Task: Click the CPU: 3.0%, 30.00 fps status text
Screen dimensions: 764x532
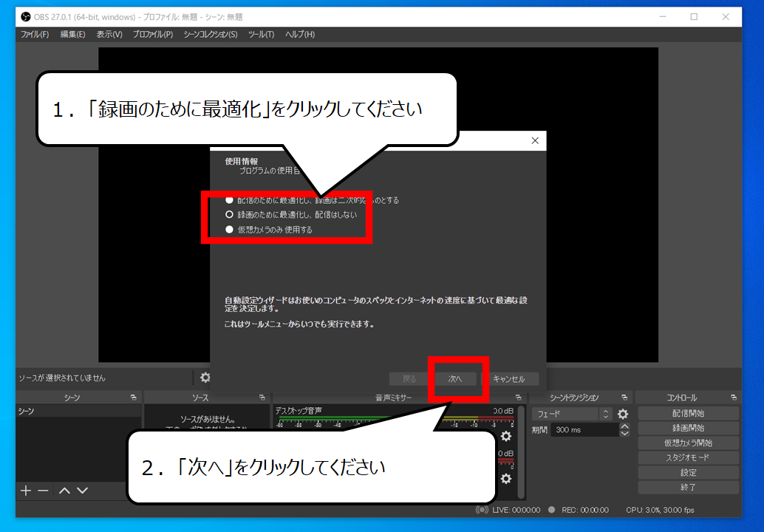Action: pos(661,510)
